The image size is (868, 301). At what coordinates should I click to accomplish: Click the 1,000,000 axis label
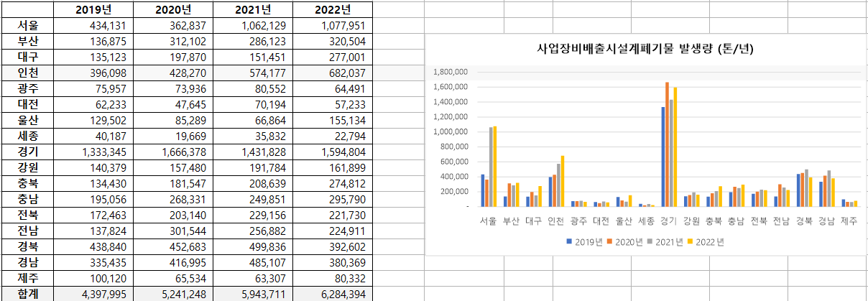(x=452, y=131)
